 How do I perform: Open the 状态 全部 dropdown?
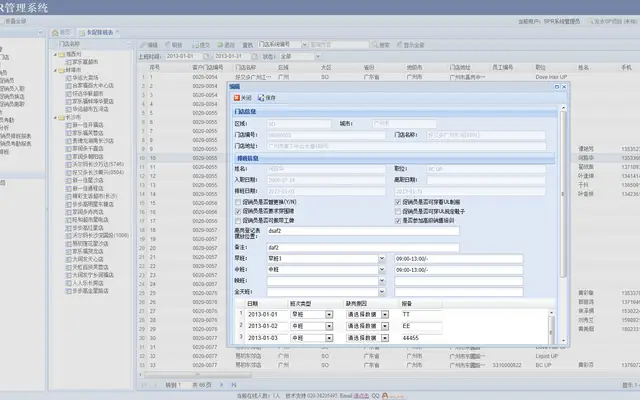coord(318,56)
